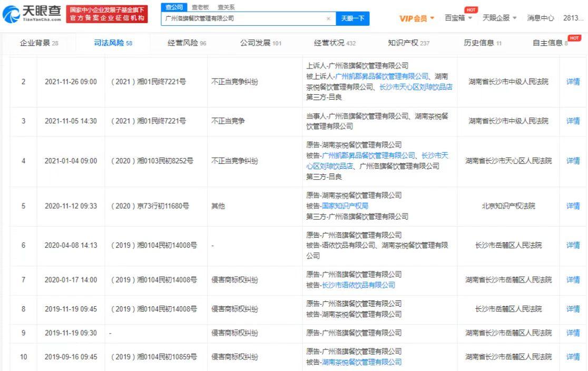Clear search text using the X icon
The image size is (588, 371).
pos(328,18)
